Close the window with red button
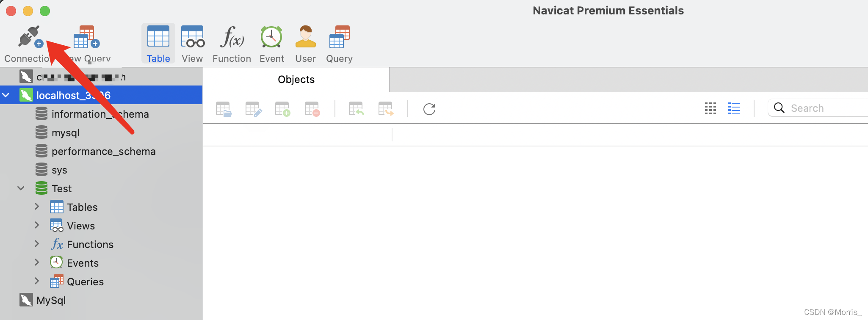Screen dimensions: 868x320 (11, 11)
